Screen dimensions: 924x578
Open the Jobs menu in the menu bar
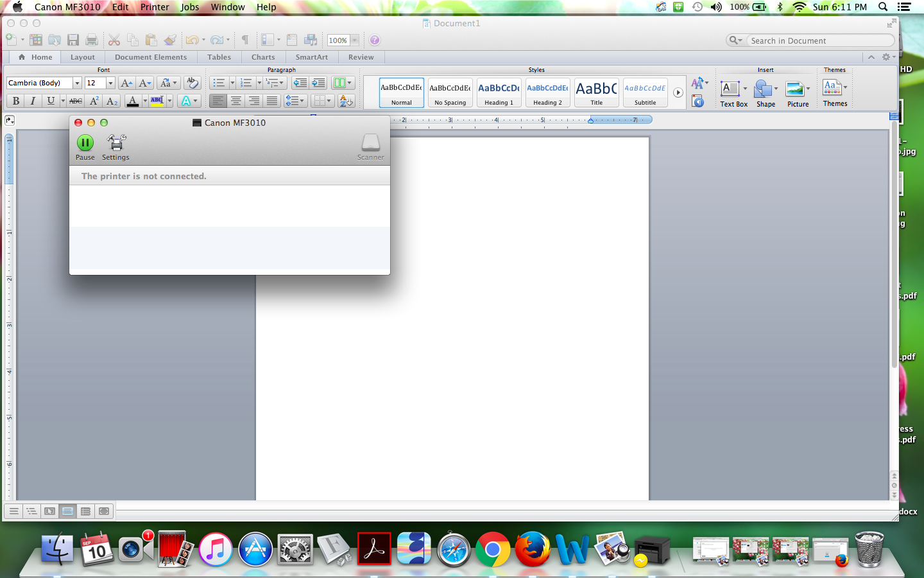[x=190, y=7]
